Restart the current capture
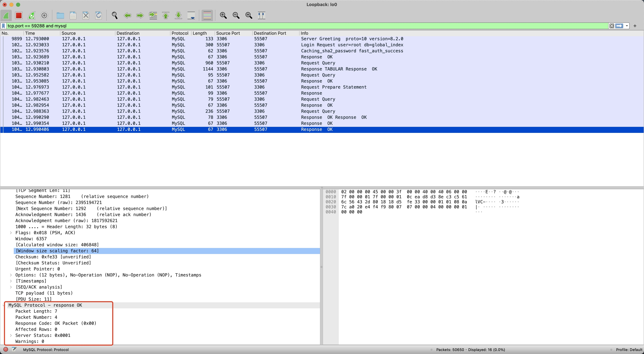Screen dimensions: 644x354 click(x=32, y=15)
